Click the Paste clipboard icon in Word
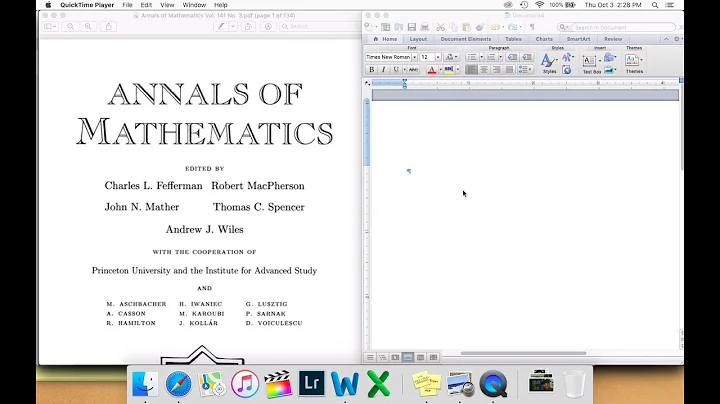This screenshot has height=404, width=720. click(x=466, y=27)
